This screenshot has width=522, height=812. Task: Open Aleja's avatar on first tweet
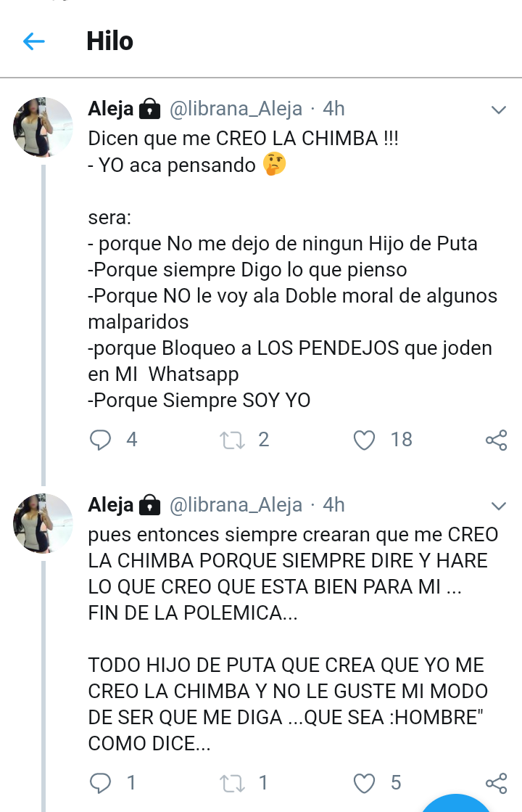coord(43,127)
